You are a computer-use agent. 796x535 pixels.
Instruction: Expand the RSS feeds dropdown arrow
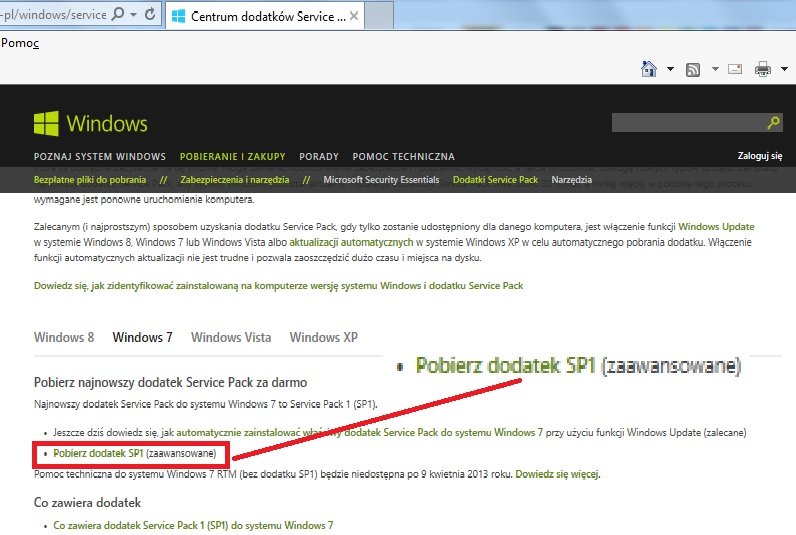(x=715, y=69)
